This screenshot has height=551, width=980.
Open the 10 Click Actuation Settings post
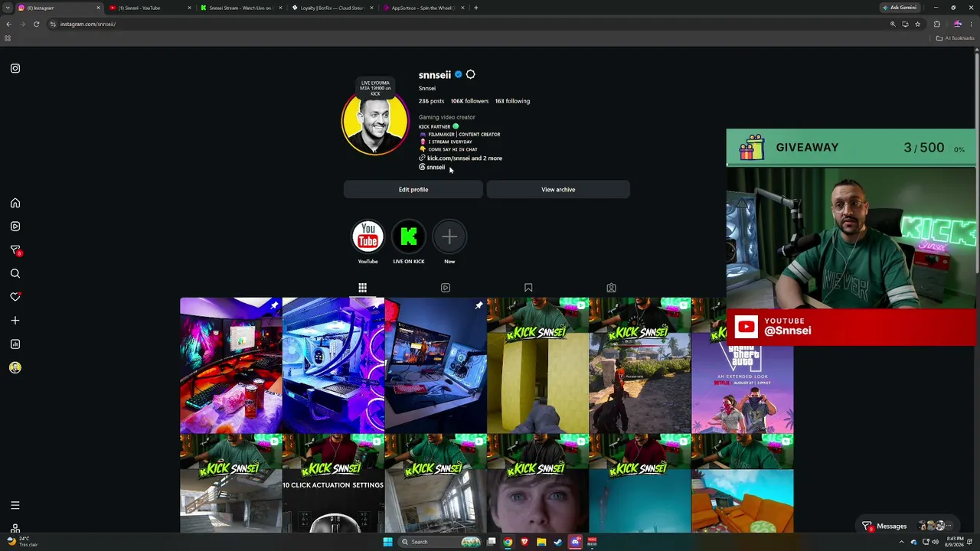(333, 484)
